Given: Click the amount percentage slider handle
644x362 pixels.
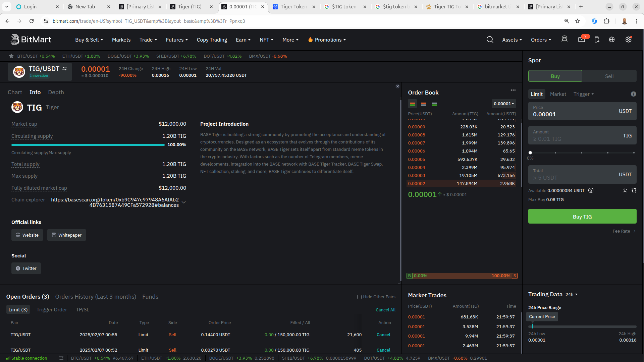Looking at the screenshot, I should 530,153.
